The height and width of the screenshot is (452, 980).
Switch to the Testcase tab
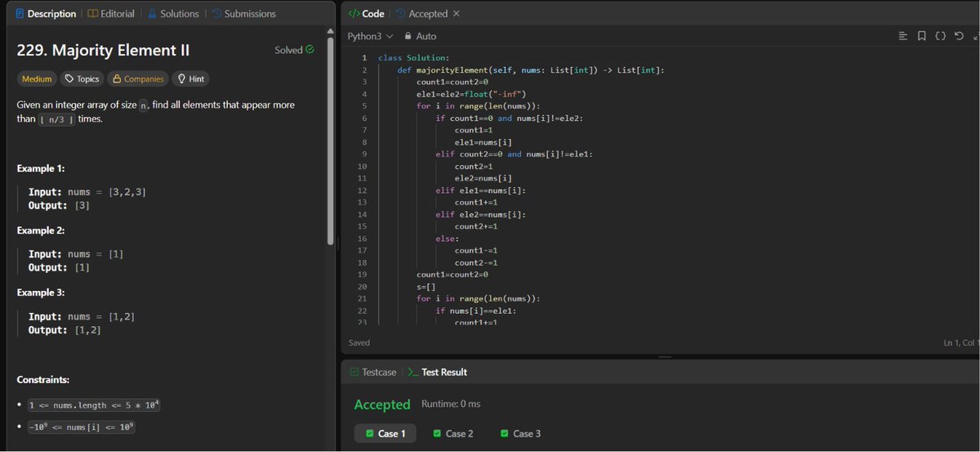(373, 372)
